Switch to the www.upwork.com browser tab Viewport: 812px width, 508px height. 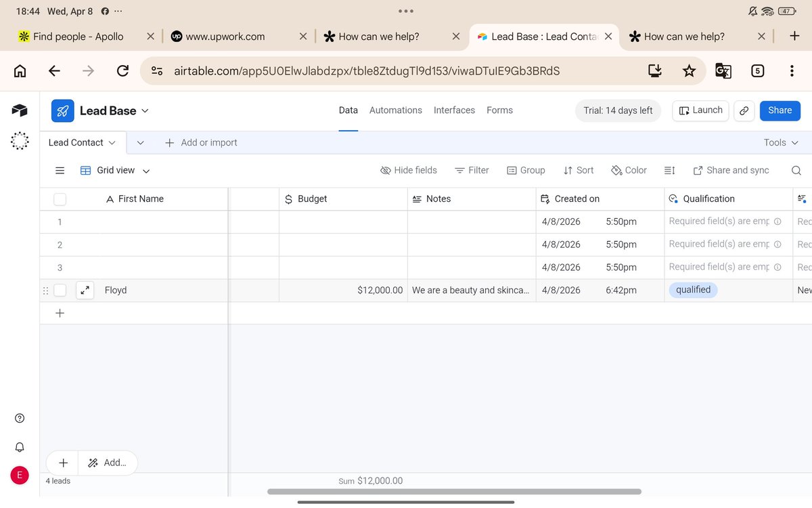tap(225, 37)
